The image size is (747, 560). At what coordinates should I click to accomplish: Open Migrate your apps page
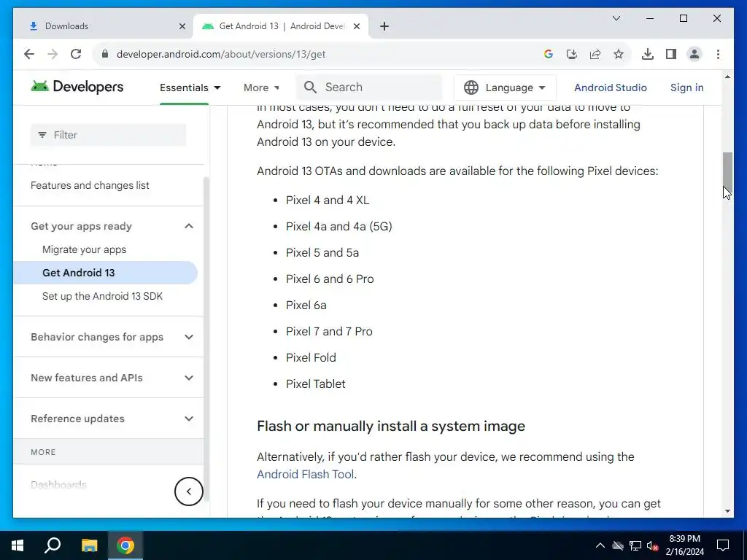coord(84,249)
